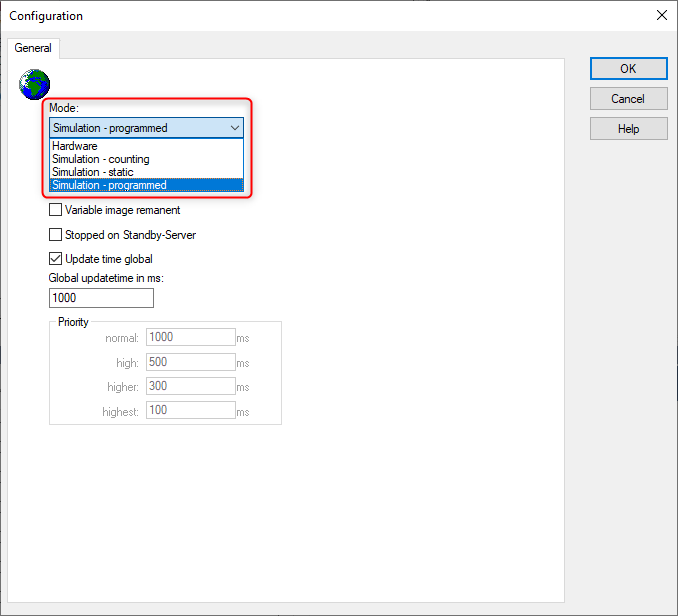678x616 pixels.
Task: Click the normal priority field
Action: coord(191,337)
